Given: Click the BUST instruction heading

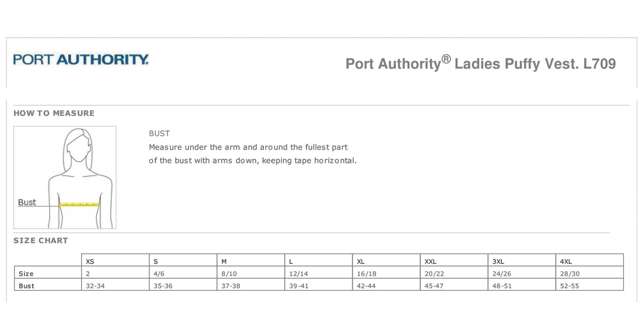Looking at the screenshot, I should coord(159,133).
